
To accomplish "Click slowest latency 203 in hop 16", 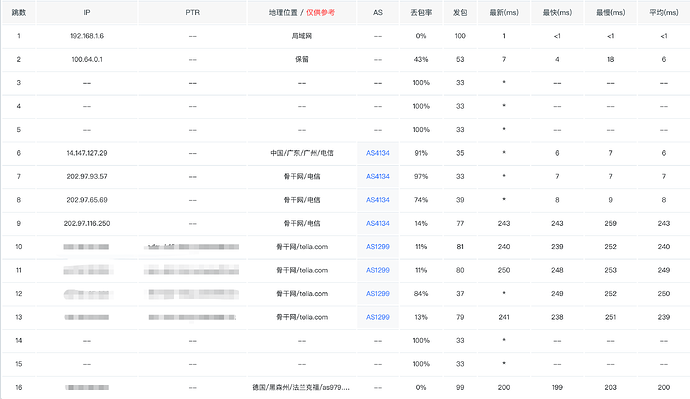I will tap(610, 388).
